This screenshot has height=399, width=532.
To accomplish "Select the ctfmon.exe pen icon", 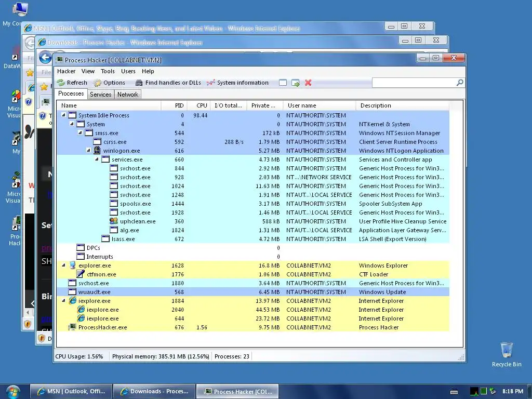I will click(81, 274).
